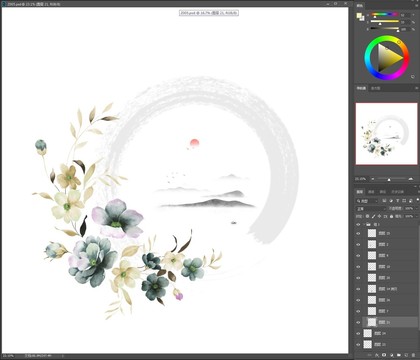Screen dimensions: 420x360
Task: Toggle the lock all padlock icon
Action: [391, 216]
